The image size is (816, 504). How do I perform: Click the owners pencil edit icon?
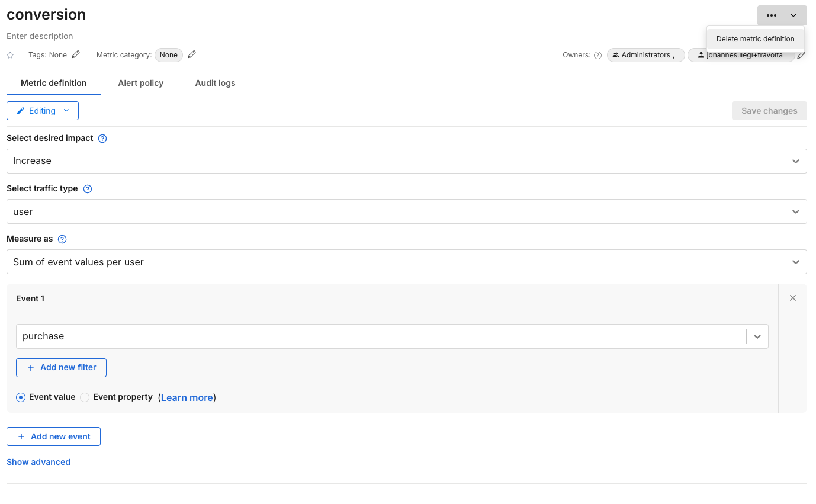pos(801,55)
